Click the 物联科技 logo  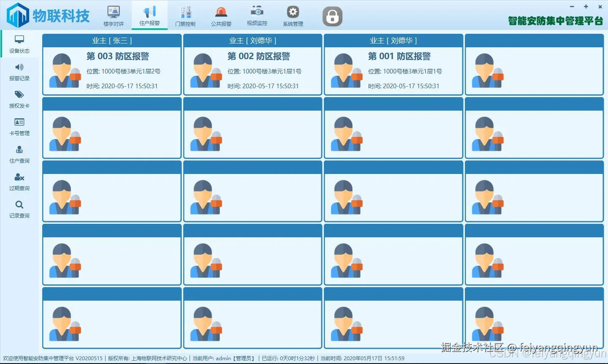click(x=46, y=15)
